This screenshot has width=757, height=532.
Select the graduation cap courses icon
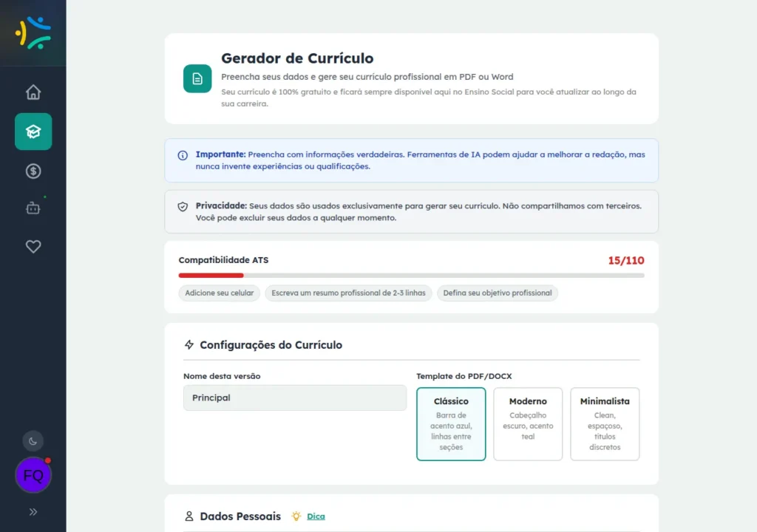[33, 132]
